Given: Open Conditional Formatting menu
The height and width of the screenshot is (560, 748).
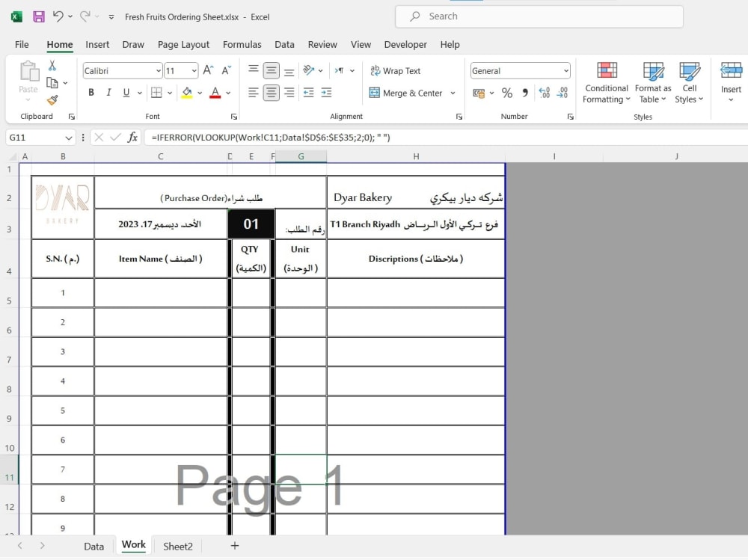Looking at the screenshot, I should click(607, 83).
